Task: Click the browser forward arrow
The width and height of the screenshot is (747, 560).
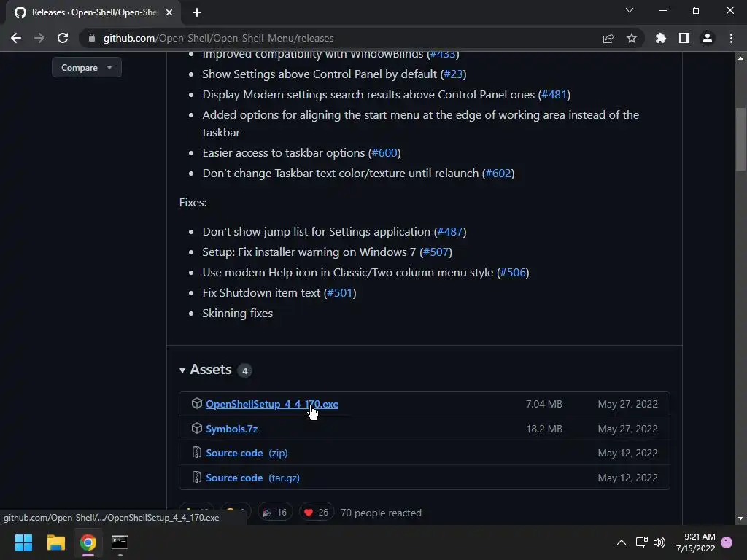Action: coord(39,38)
